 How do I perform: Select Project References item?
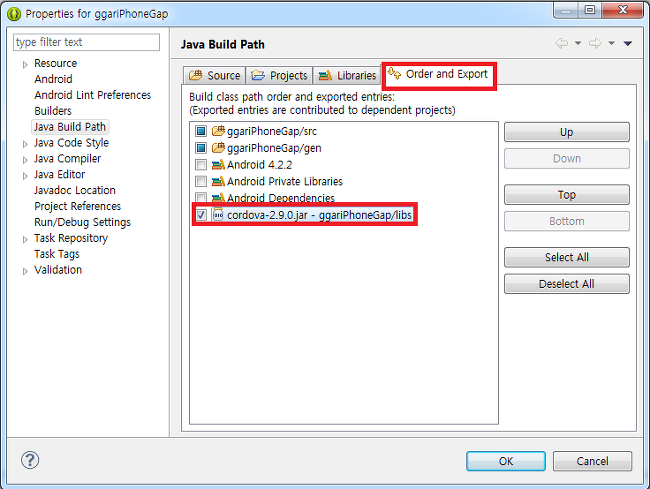[x=78, y=206]
